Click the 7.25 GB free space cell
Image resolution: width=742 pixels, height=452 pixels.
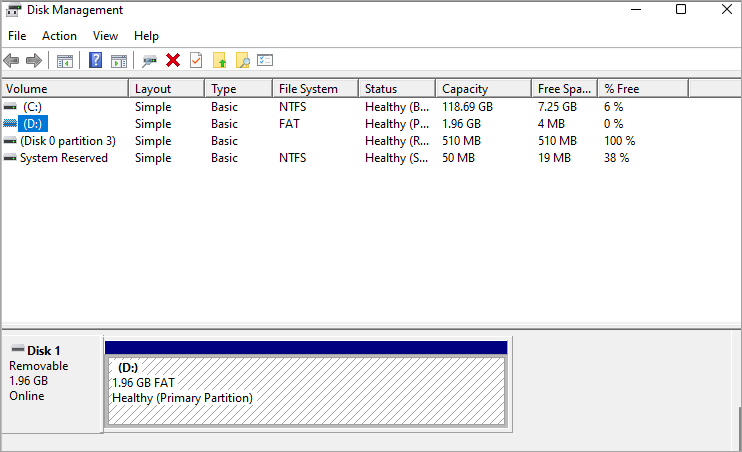click(557, 107)
